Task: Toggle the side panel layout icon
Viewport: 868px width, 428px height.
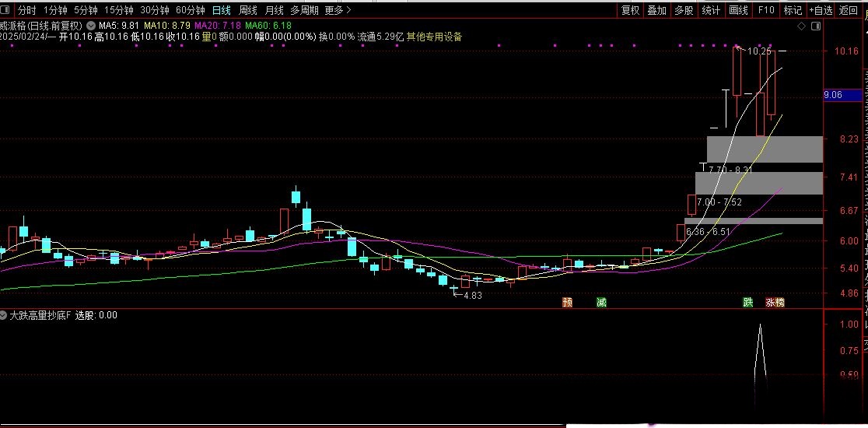Action: click(813, 26)
